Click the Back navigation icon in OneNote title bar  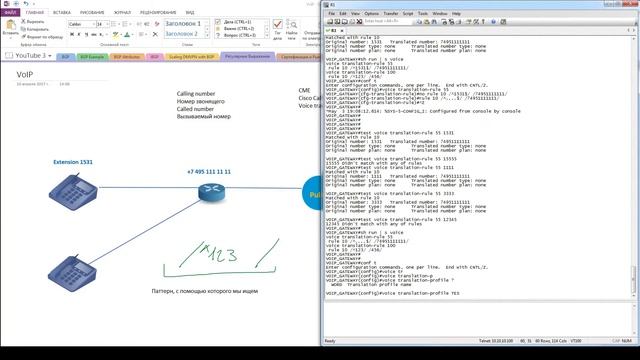16,4
